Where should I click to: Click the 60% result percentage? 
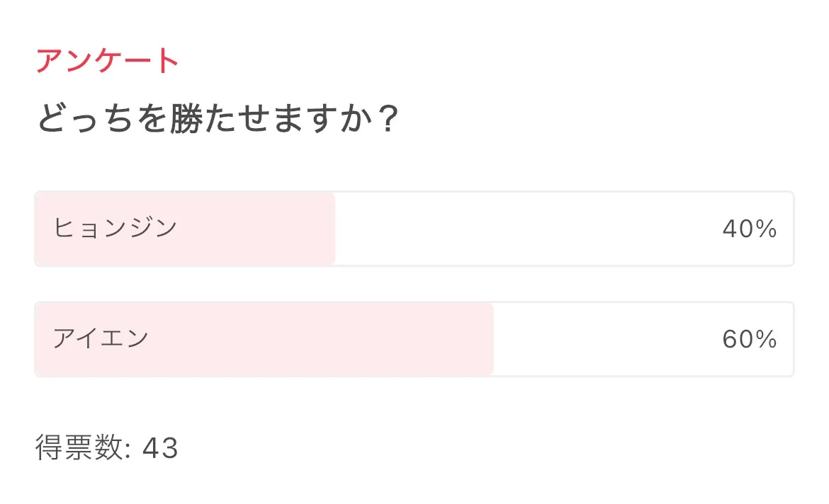point(750,340)
